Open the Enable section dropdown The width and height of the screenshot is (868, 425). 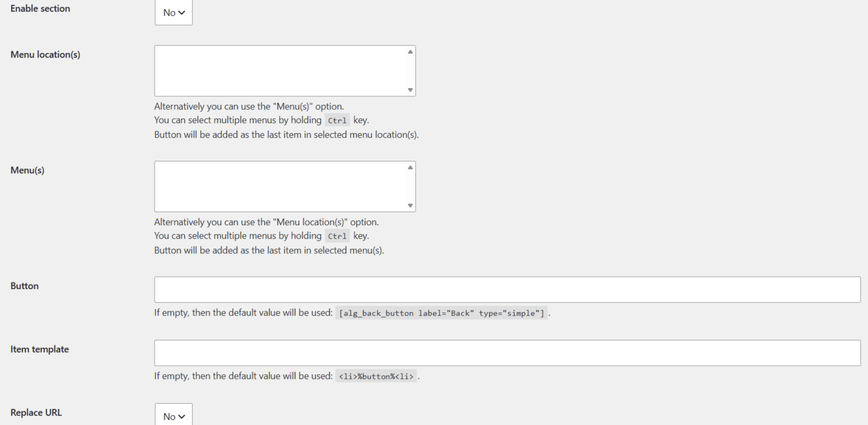(174, 12)
